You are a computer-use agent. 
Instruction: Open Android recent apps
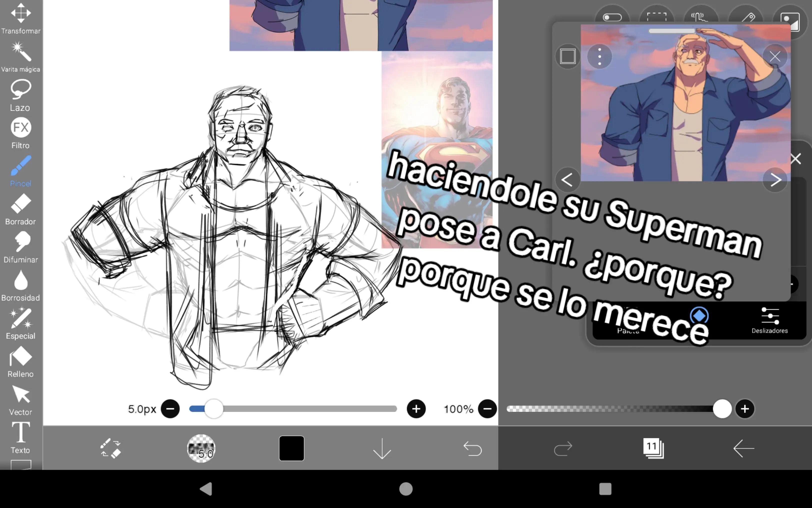point(605,489)
